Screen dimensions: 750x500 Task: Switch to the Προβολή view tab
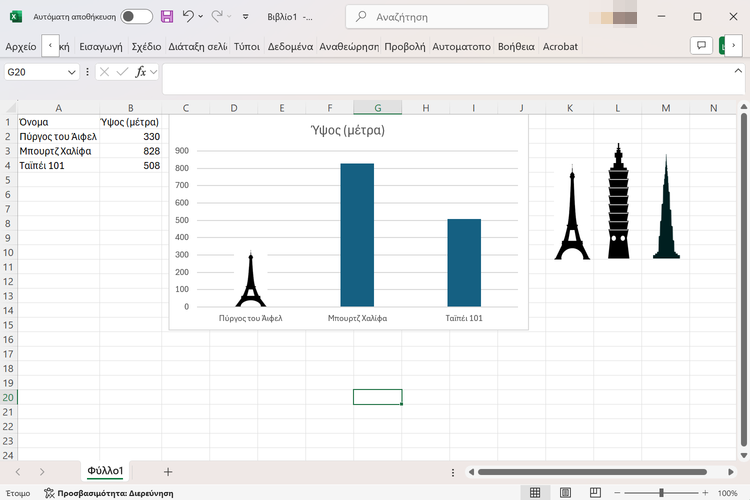[x=405, y=46]
